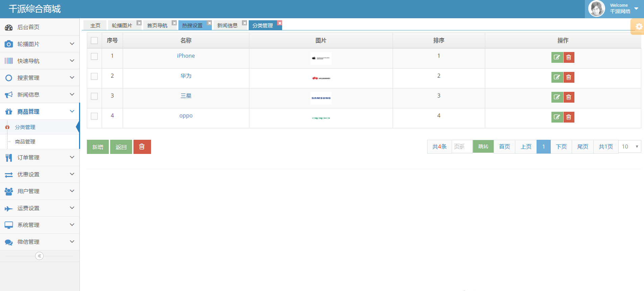This screenshot has width=644, height=291.
Task: Go to 尾页 in pagination
Action: [583, 147]
